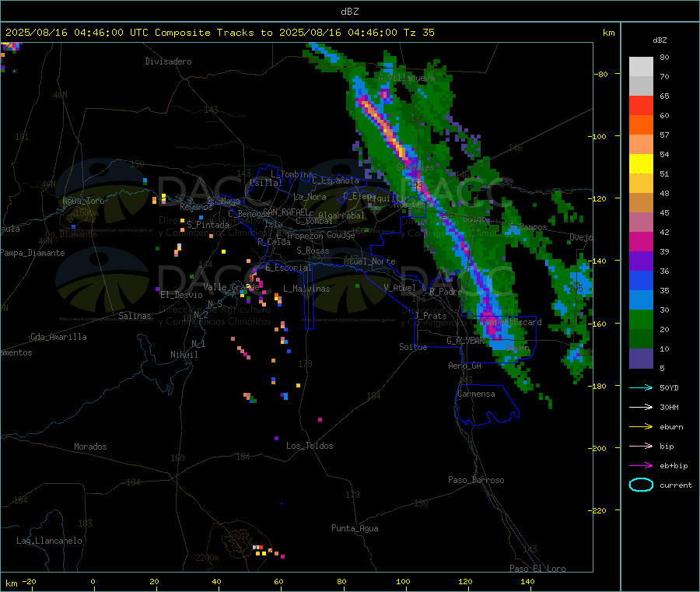Select the green 20–30 dBZ swatch

coord(641,320)
